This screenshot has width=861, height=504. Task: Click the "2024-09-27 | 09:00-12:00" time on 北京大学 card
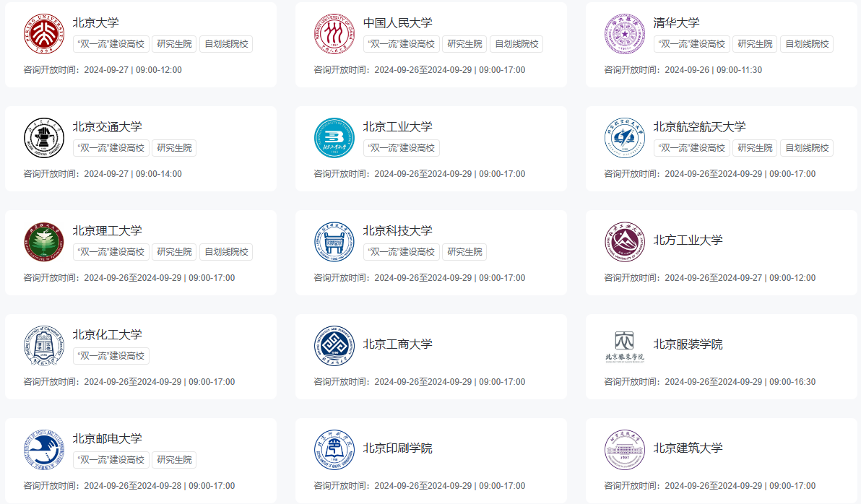point(133,70)
